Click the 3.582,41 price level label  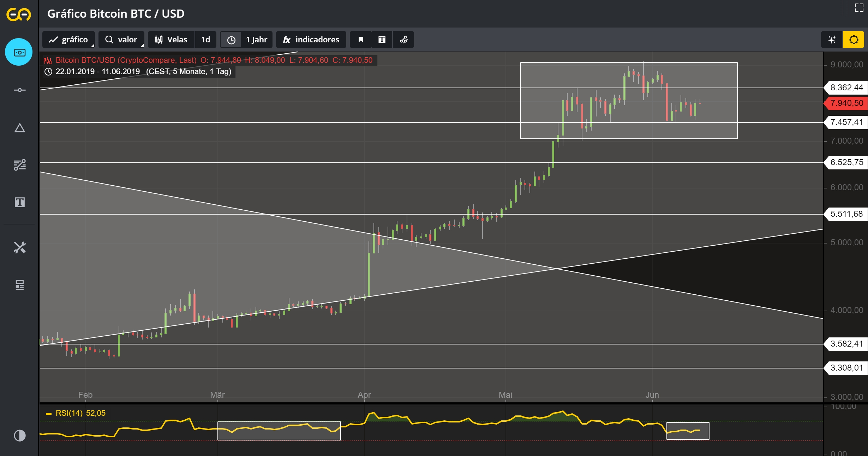click(846, 344)
